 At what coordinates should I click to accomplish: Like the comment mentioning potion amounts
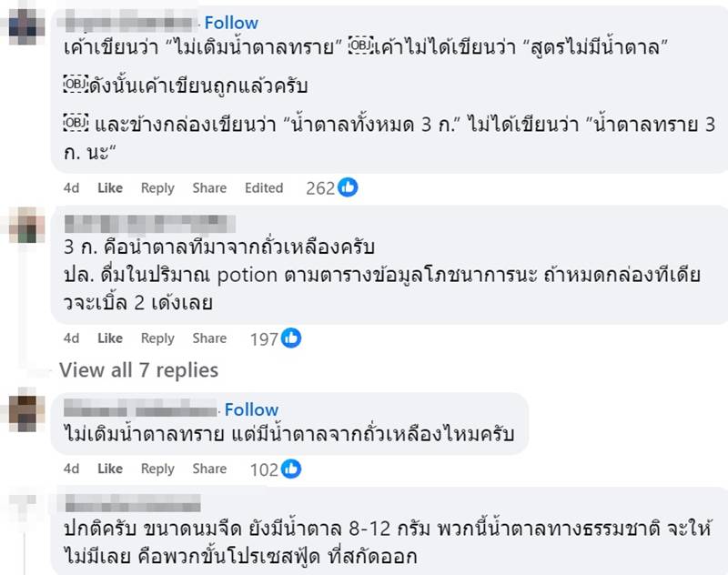(109, 338)
